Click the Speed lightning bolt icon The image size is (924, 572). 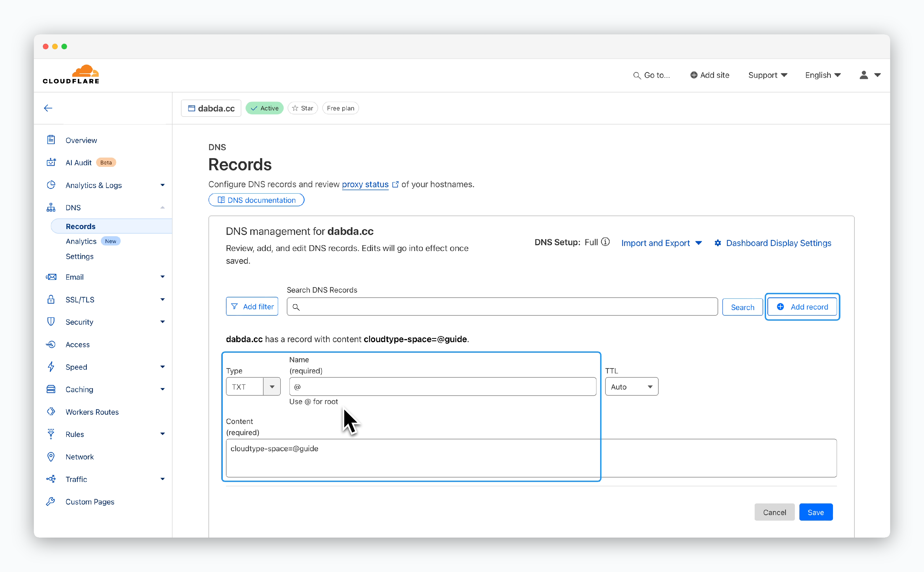coord(51,367)
